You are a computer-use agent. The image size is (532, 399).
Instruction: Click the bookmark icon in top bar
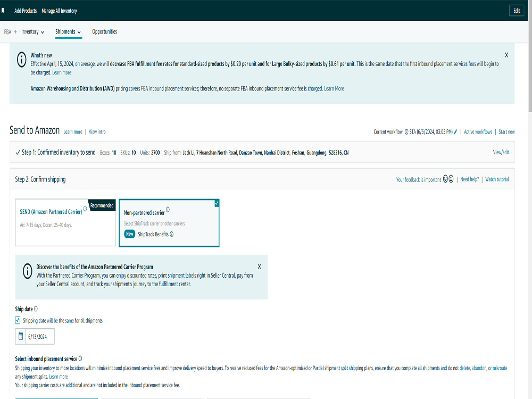tap(3, 11)
